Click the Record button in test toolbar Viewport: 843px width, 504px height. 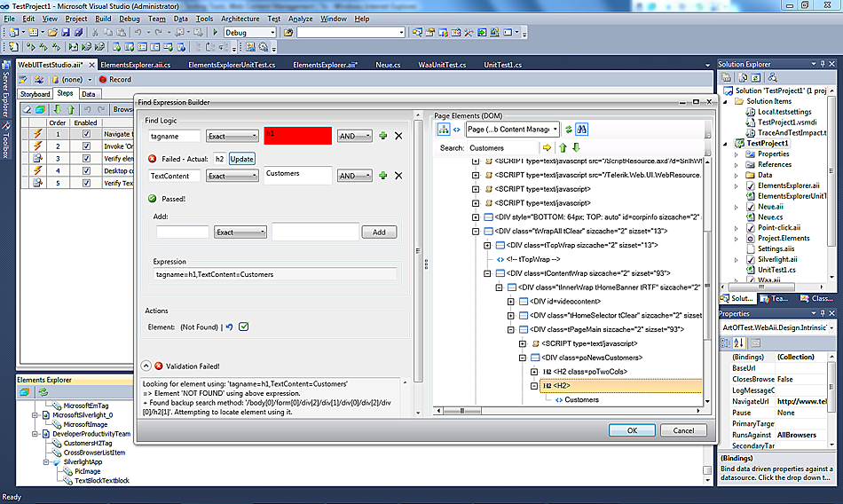click(x=115, y=80)
